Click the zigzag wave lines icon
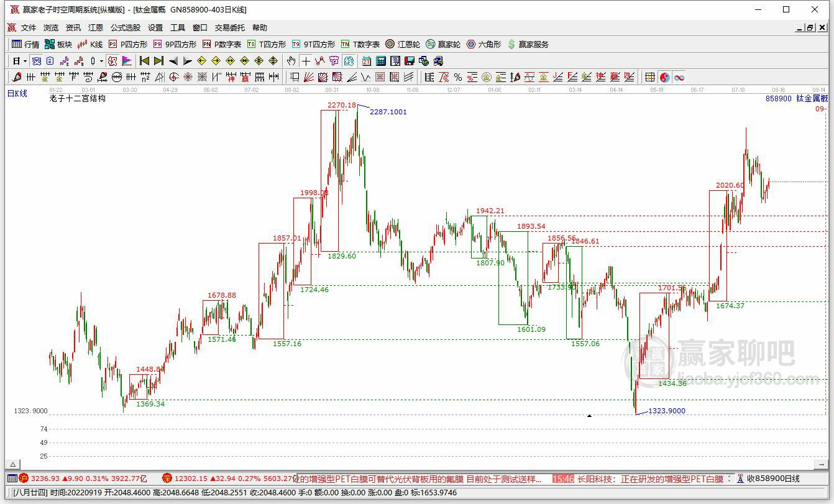 [366, 77]
